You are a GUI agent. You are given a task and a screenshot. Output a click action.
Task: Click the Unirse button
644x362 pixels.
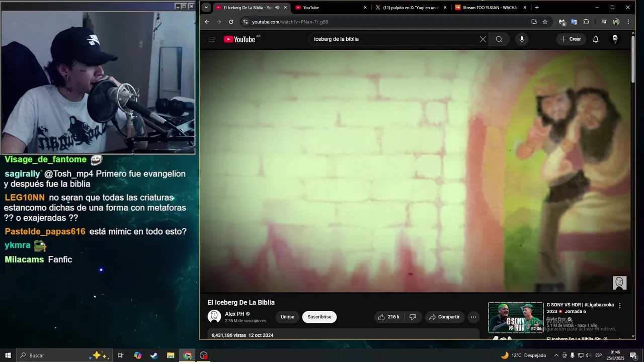tap(287, 317)
